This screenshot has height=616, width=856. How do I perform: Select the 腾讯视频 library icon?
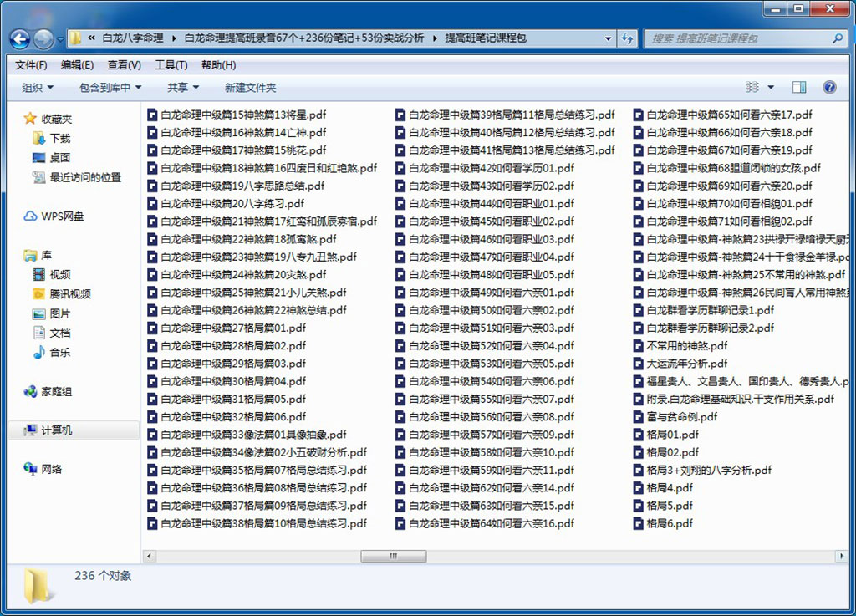[x=38, y=294]
